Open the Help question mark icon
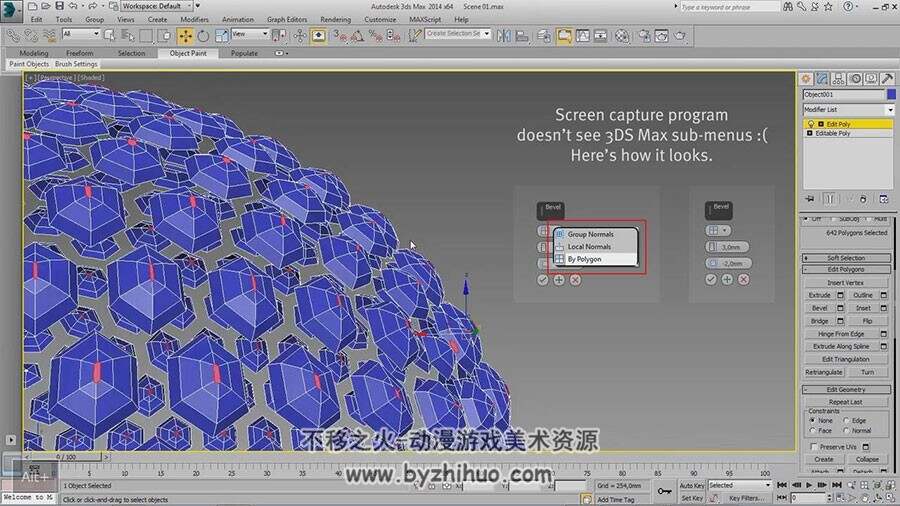900x506 pixels. click(847, 7)
